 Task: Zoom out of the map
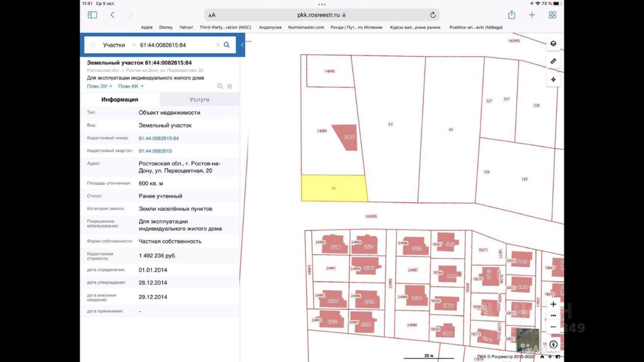tap(553, 327)
